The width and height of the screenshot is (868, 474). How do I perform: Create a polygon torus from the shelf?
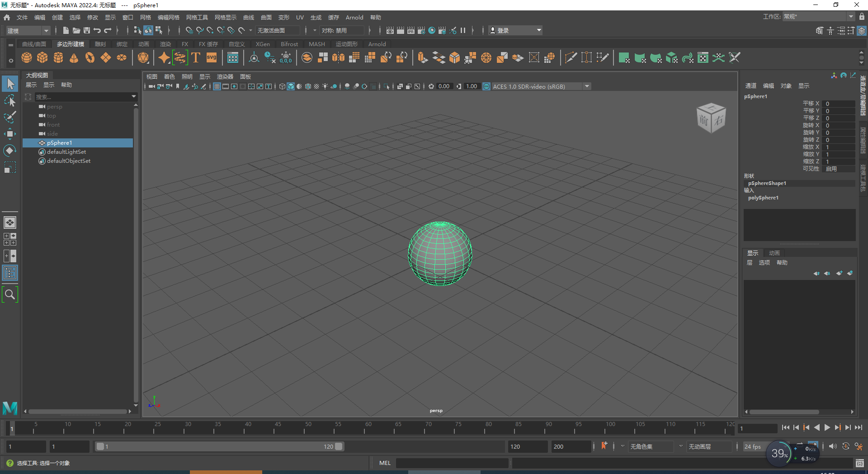pyautogui.click(x=90, y=57)
